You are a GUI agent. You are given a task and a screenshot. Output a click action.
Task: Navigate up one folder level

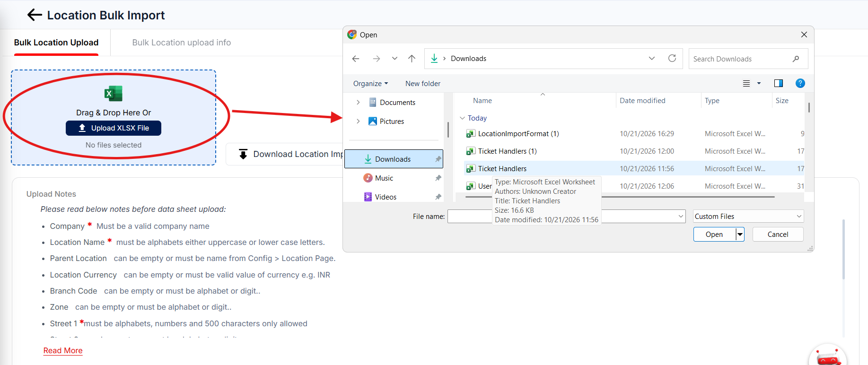[x=412, y=59]
